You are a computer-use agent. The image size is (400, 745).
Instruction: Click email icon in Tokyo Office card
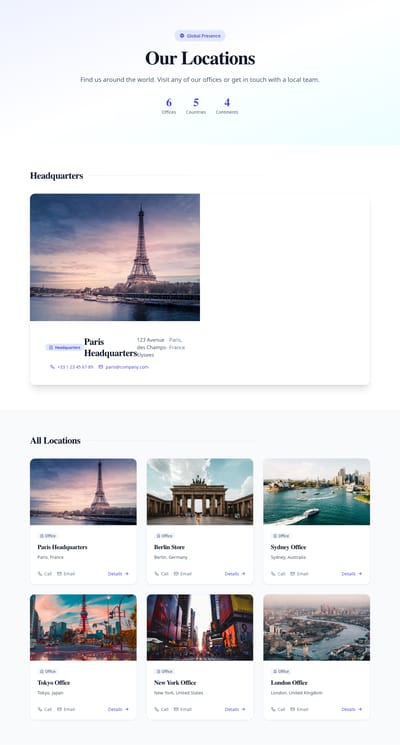59,709
